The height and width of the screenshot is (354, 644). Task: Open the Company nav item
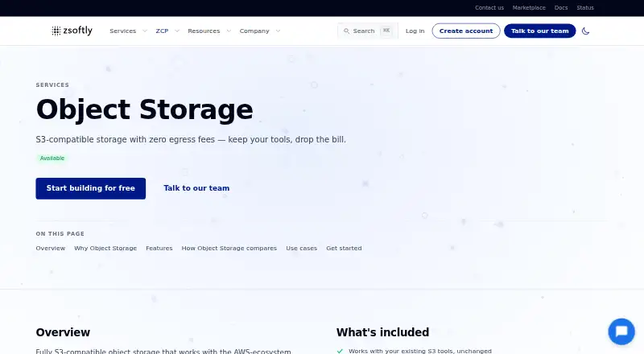[254, 31]
